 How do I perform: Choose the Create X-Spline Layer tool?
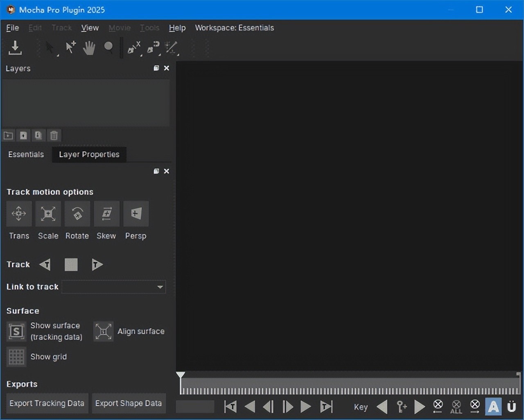point(134,48)
